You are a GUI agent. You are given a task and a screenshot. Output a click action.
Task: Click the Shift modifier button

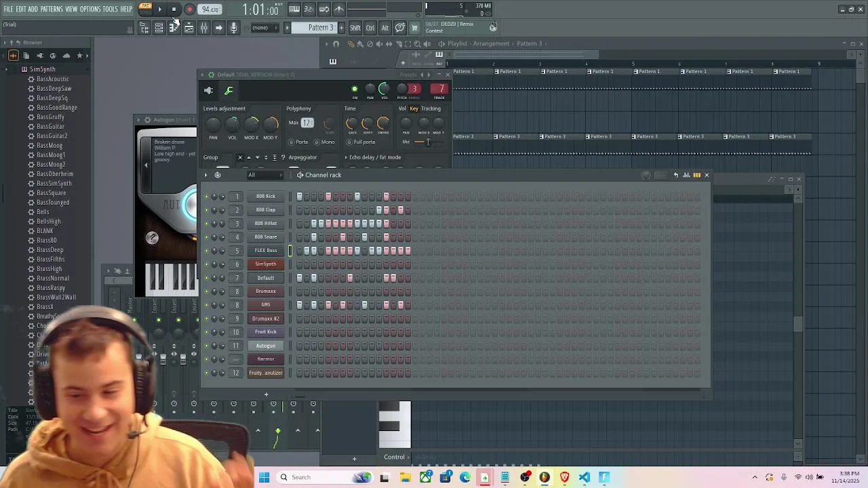click(355, 28)
